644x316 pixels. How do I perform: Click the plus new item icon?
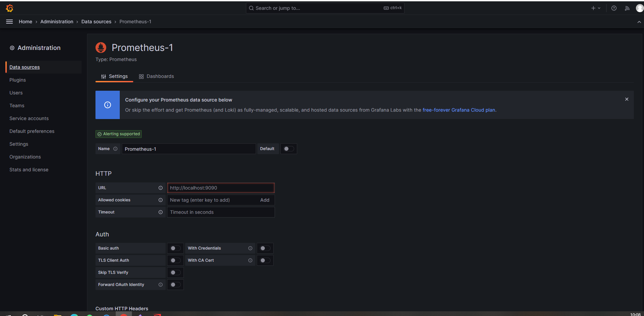pos(593,8)
